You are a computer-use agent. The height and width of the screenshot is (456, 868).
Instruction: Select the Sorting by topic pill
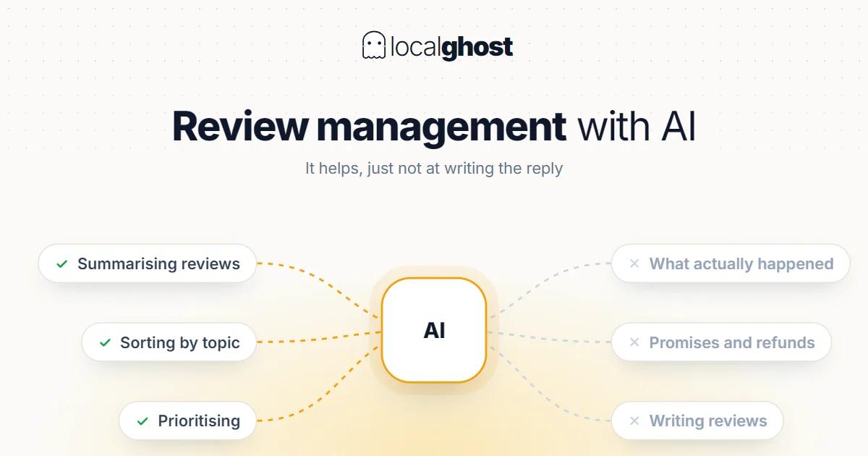click(x=169, y=342)
